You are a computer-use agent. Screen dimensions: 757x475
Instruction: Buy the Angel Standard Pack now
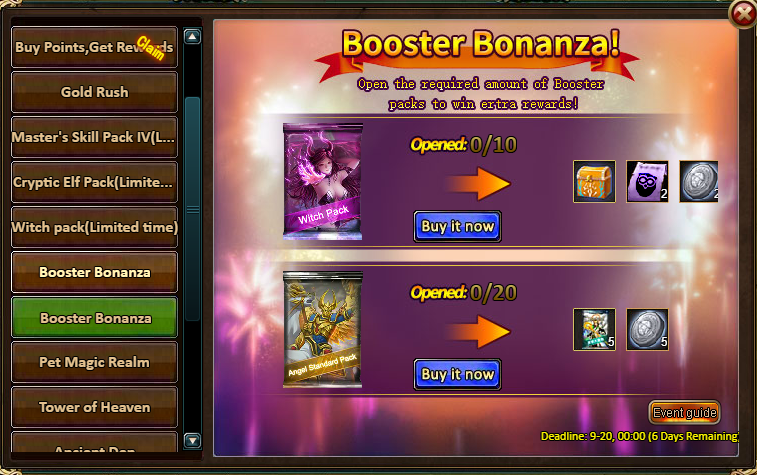pos(457,374)
